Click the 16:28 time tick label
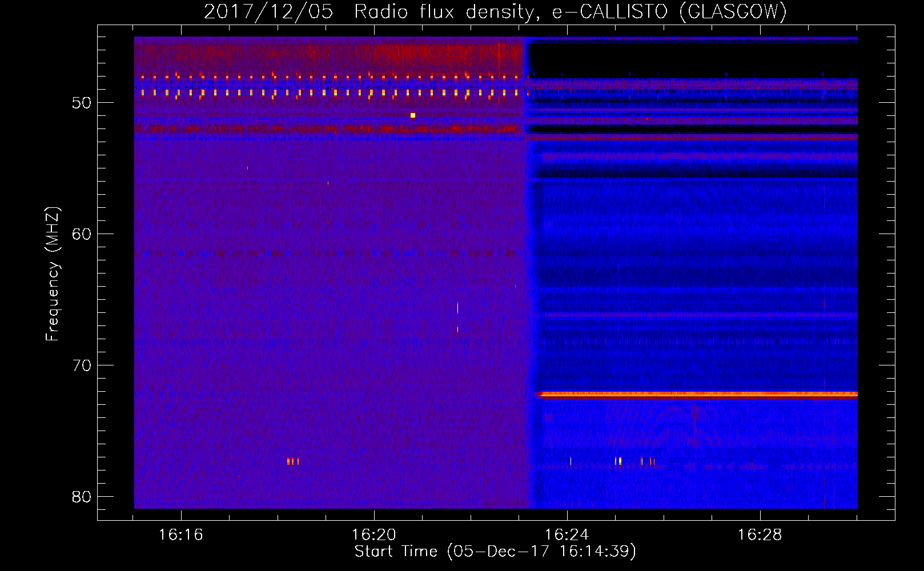 pyautogui.click(x=760, y=535)
